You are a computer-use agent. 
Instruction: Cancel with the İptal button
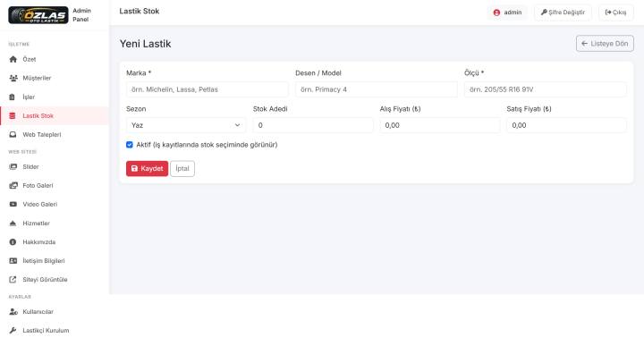coord(182,169)
